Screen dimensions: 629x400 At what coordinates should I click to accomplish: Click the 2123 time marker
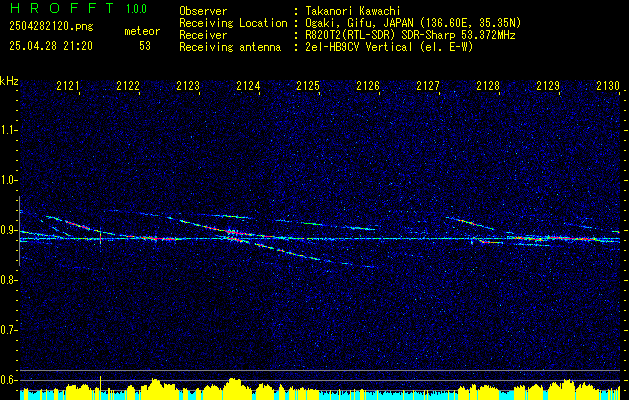tap(188, 85)
